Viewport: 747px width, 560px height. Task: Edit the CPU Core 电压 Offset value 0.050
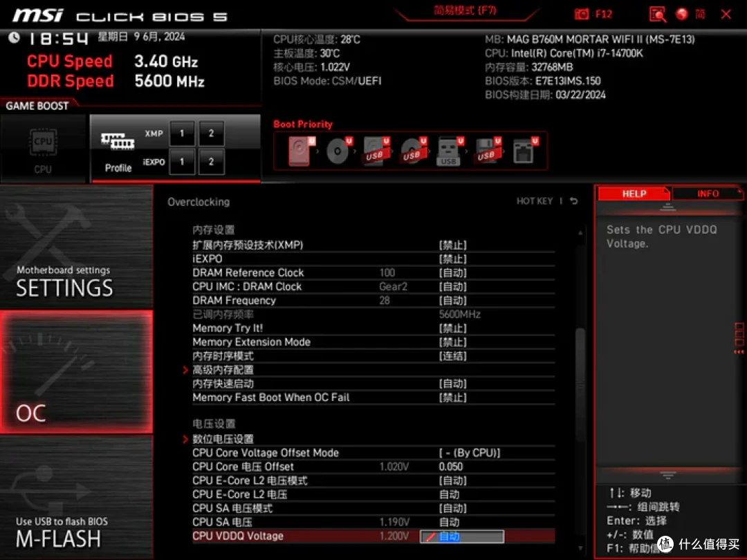pyautogui.click(x=451, y=467)
